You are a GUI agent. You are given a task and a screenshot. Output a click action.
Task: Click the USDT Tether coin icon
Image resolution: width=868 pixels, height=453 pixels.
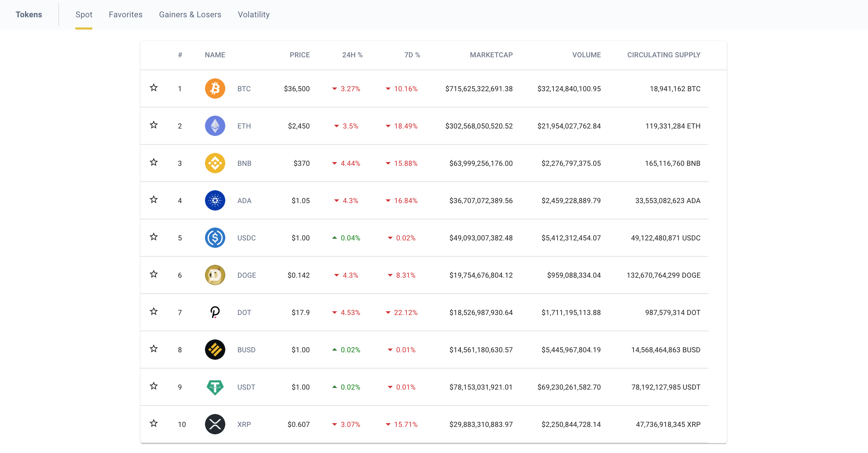click(x=215, y=387)
